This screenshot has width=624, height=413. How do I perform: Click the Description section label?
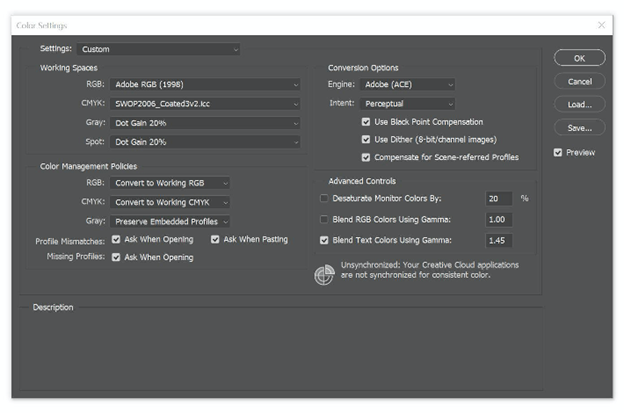coord(53,307)
